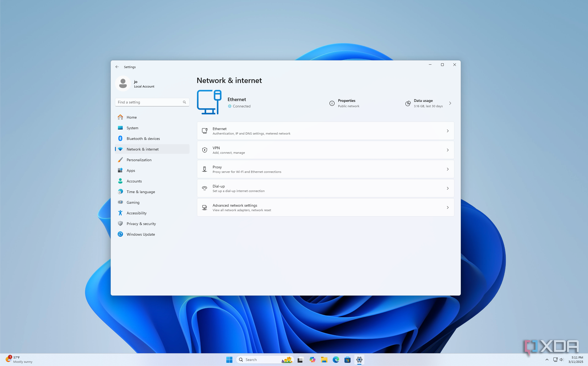The height and width of the screenshot is (366, 588).
Task: Maximize the Settings window
Action: click(442, 65)
